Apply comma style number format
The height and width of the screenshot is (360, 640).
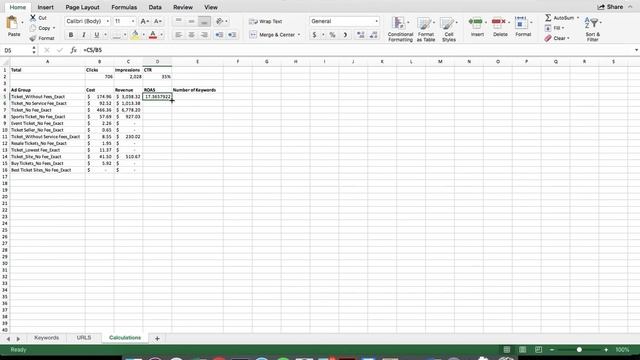[345, 35]
